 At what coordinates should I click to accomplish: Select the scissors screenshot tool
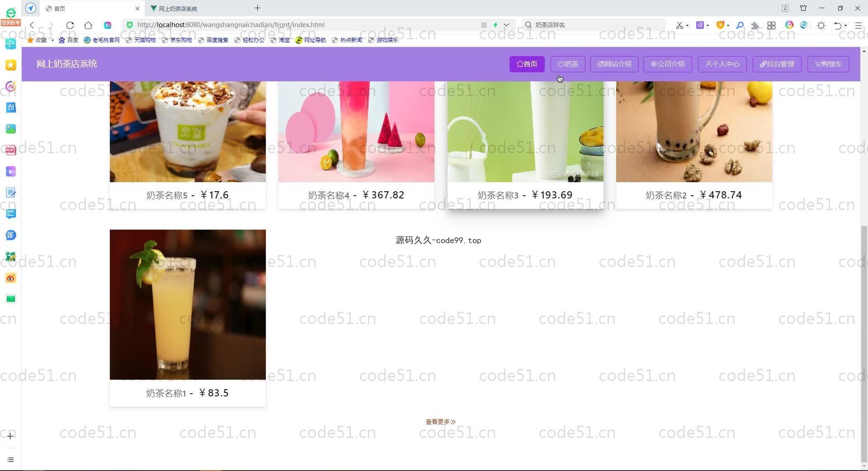click(679, 25)
